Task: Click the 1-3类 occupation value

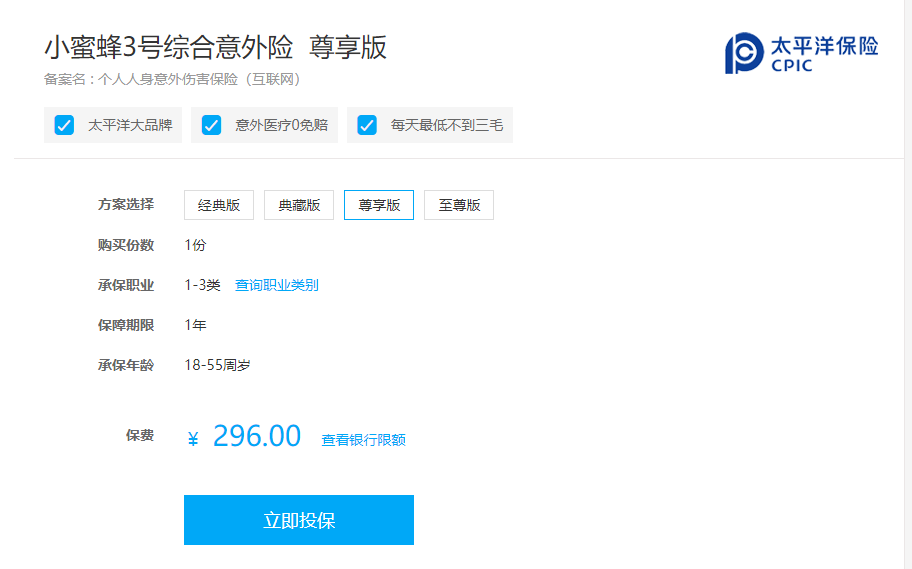Action: pyautogui.click(x=202, y=285)
